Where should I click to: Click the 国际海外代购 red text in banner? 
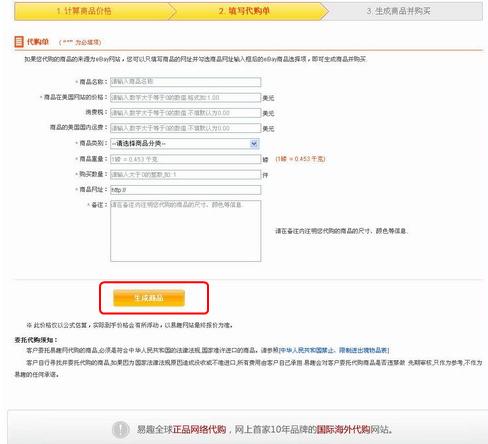coord(343,429)
